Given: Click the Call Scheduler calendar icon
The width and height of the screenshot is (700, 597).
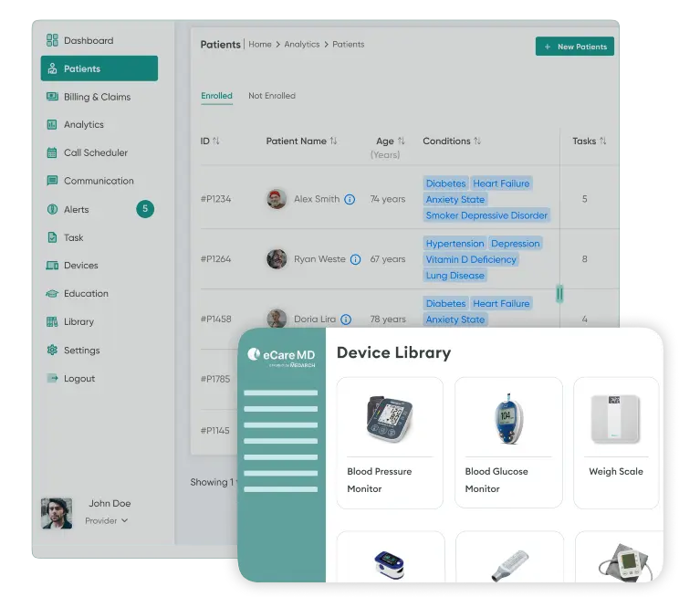Looking at the screenshot, I should [52, 152].
